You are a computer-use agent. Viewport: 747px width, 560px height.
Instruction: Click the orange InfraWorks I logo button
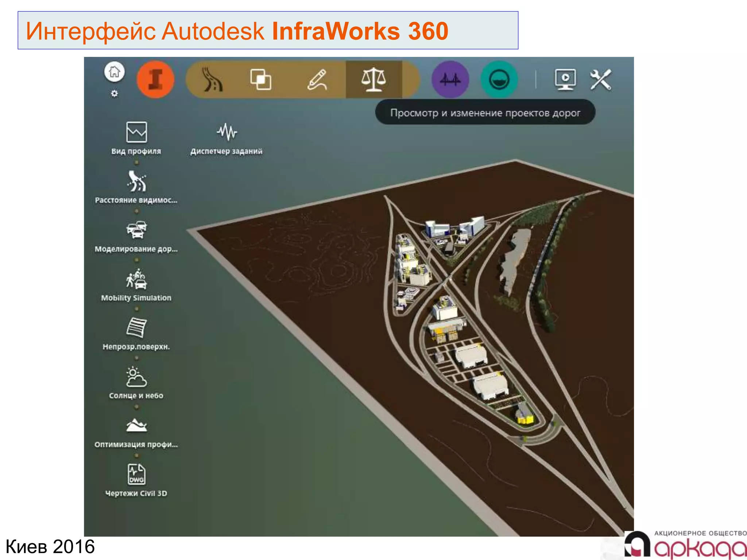click(156, 79)
